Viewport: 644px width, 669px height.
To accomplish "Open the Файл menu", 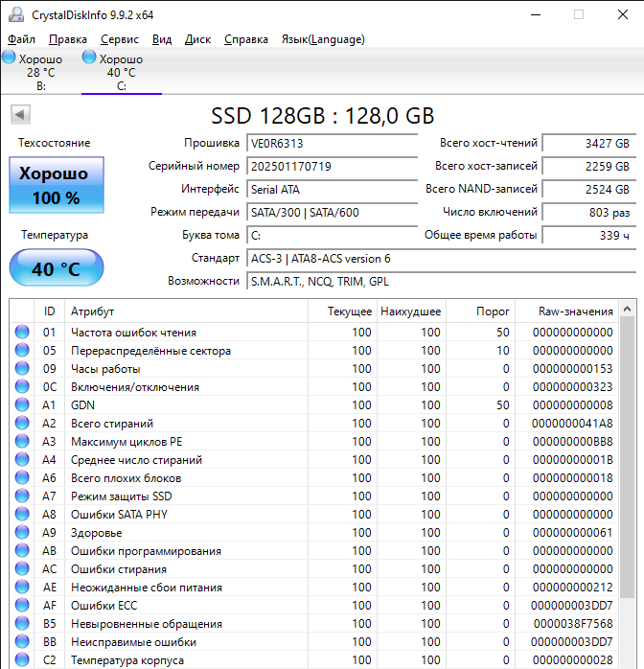I will point(22,39).
